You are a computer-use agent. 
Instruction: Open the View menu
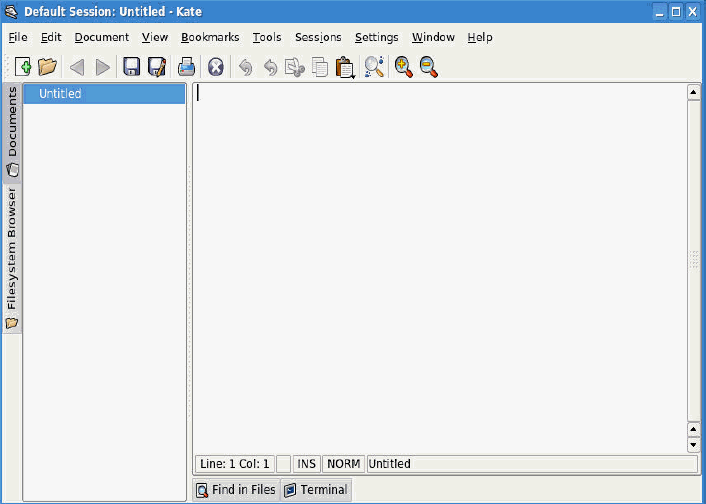click(x=155, y=37)
